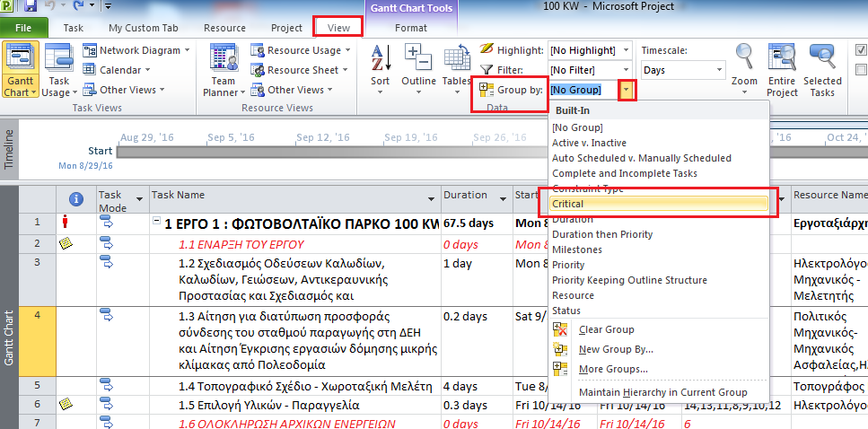Image resolution: width=868 pixels, height=429 pixels.
Task: Open Resource Sheet view
Action: [299, 70]
